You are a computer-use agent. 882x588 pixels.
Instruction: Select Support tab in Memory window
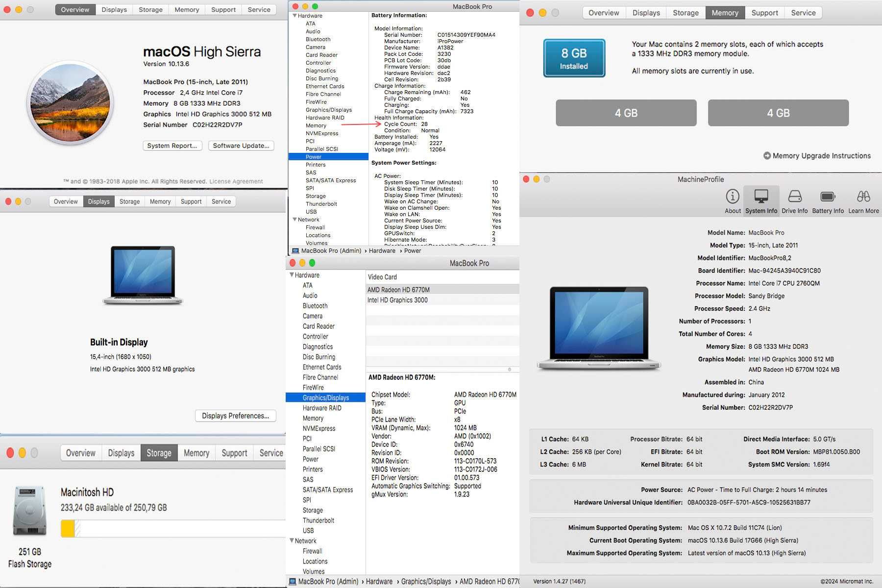[x=764, y=13]
